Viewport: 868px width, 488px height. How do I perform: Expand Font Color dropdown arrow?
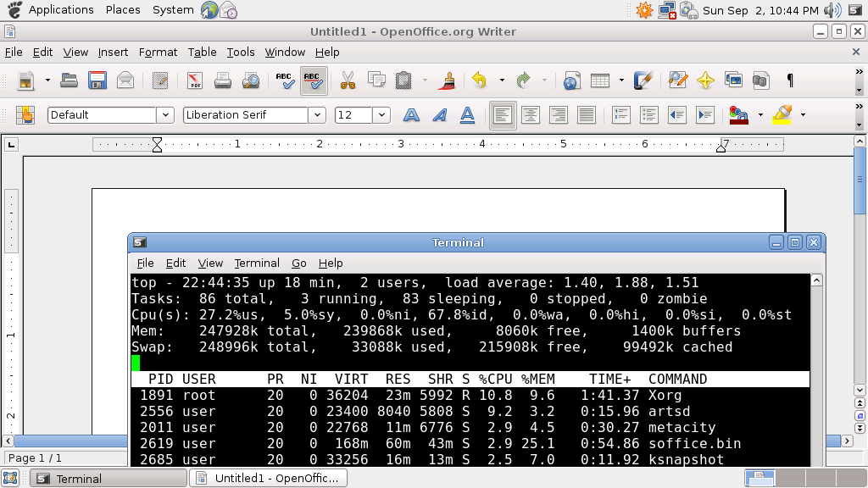coord(760,115)
